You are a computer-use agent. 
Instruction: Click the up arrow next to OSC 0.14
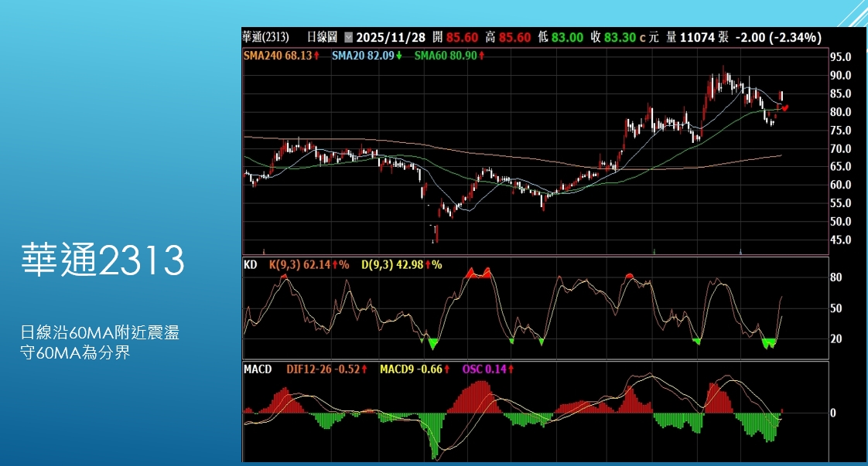pos(511,369)
